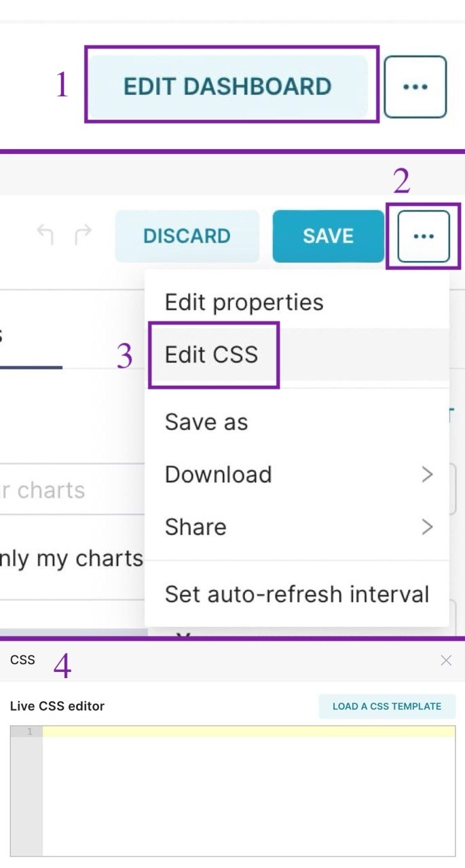
Task: Click the undo arrow icon
Action: [x=45, y=235]
